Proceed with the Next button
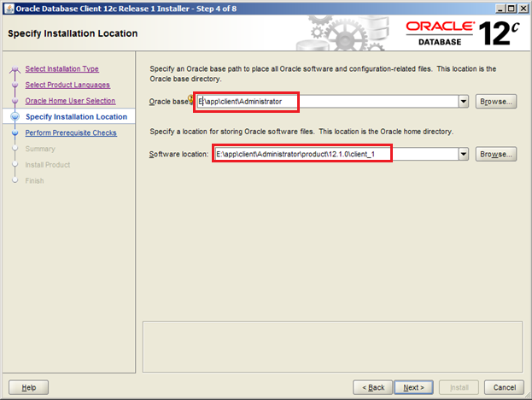Screen dimensions: 532x400 click(413, 387)
